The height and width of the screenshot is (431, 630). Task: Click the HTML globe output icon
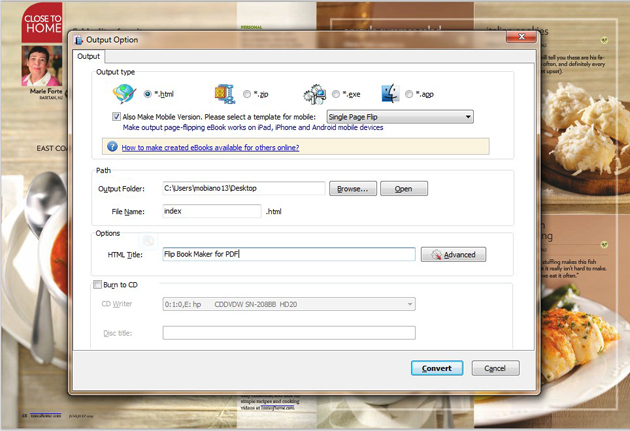click(126, 94)
